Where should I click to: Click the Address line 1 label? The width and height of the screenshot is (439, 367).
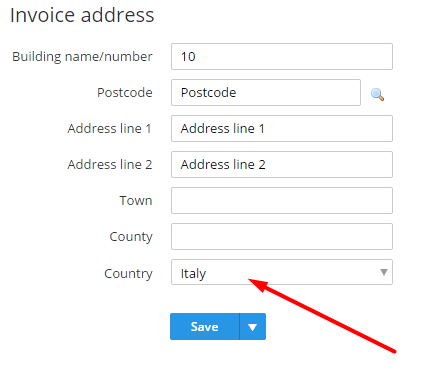click(110, 128)
